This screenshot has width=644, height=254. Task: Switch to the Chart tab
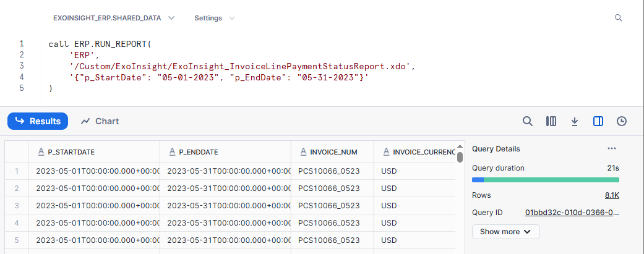pyautogui.click(x=100, y=121)
